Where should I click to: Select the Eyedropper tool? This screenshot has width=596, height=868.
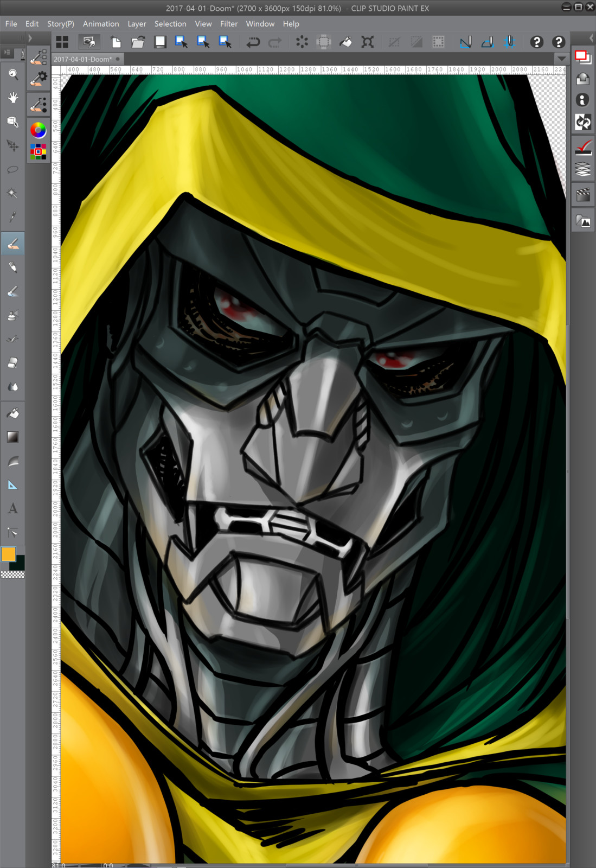(13, 218)
